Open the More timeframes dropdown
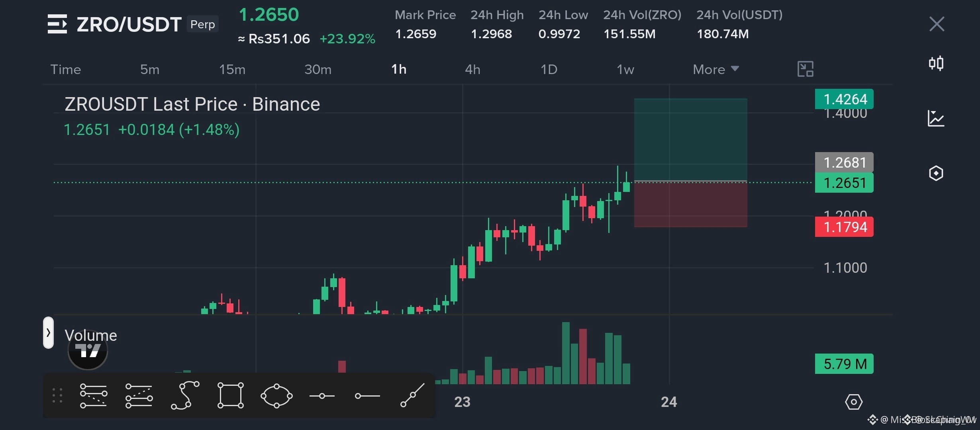This screenshot has width=980, height=430. click(716, 69)
